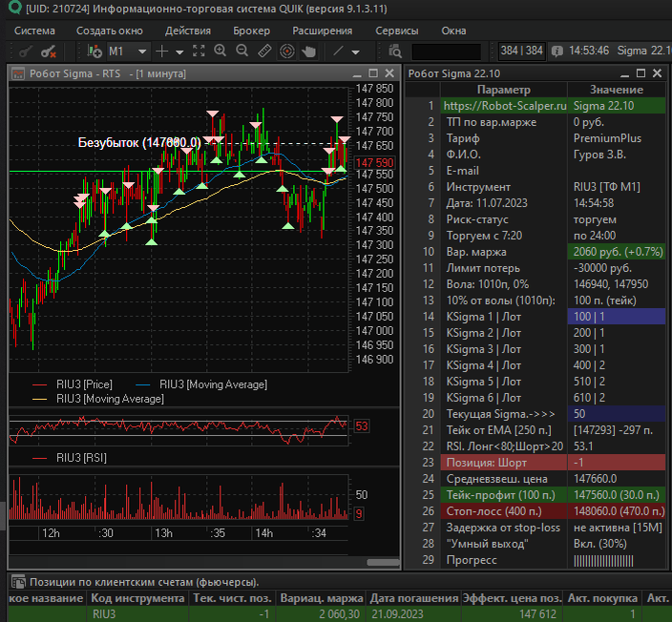
Task: Click the Прогресс bar in row 29
Action: [x=603, y=560]
